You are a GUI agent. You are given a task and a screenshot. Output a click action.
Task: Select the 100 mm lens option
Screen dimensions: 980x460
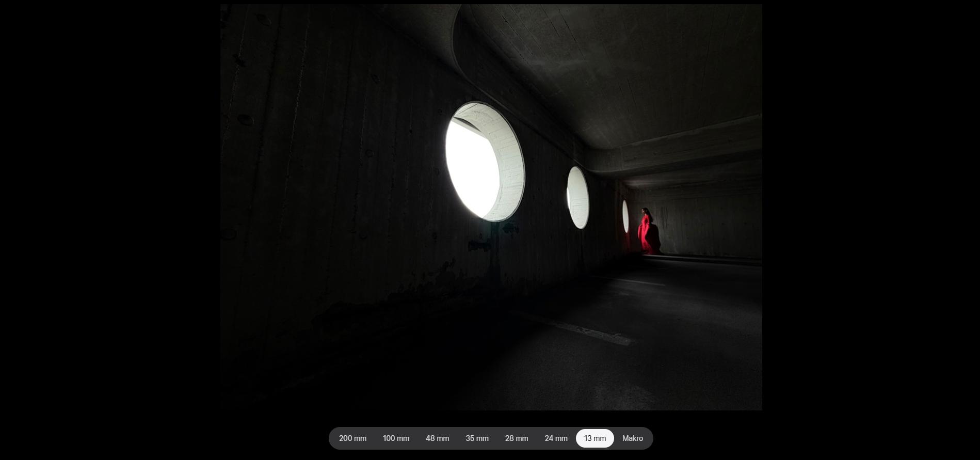[x=396, y=438]
